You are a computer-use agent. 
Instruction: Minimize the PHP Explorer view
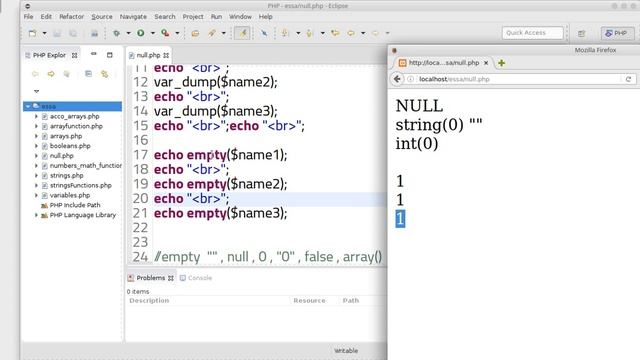(x=93, y=54)
